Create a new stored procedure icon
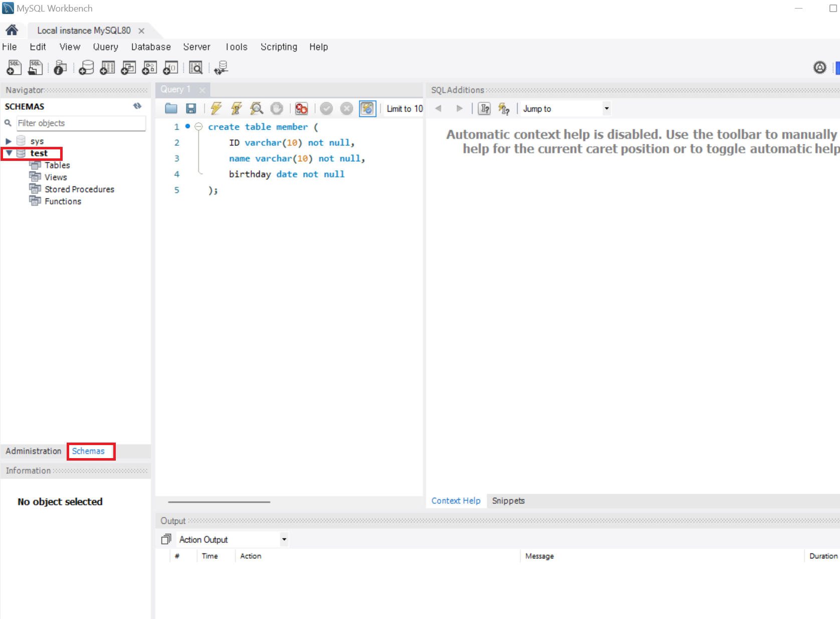 pyautogui.click(x=149, y=67)
